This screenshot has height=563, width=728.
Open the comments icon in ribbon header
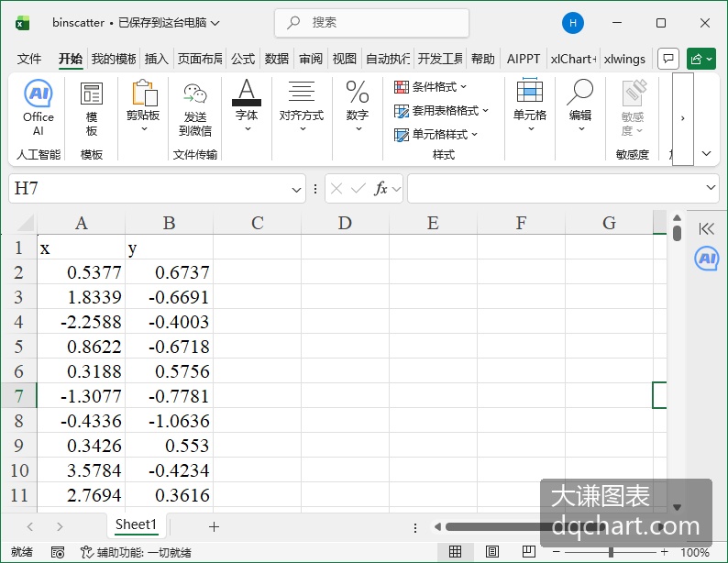pos(668,59)
